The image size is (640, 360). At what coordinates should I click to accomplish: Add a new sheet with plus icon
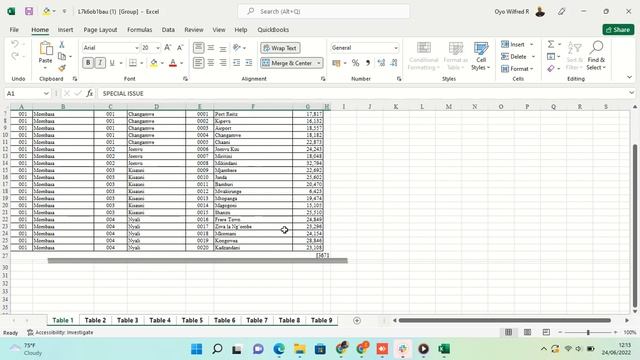[x=357, y=320]
